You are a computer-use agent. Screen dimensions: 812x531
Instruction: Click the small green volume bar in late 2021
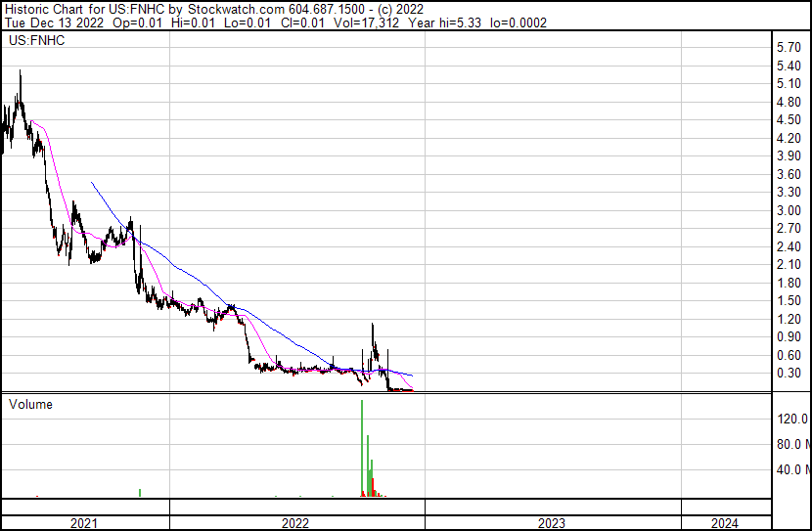tap(140, 493)
